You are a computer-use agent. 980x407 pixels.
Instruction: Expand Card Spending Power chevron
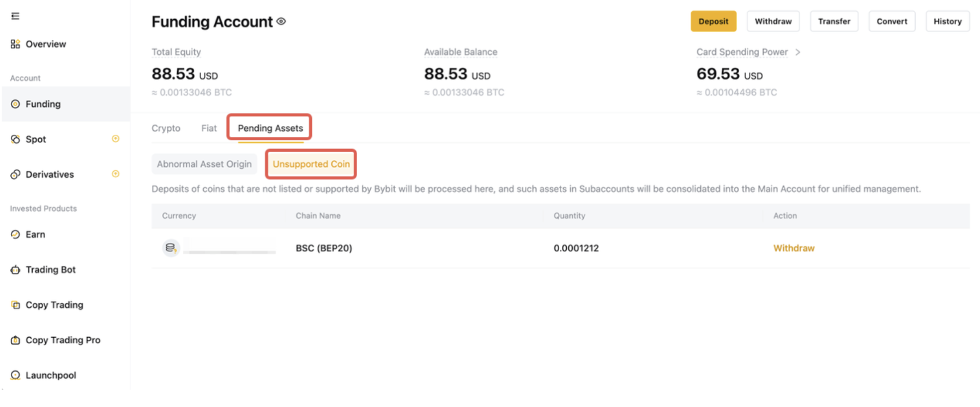[798, 52]
